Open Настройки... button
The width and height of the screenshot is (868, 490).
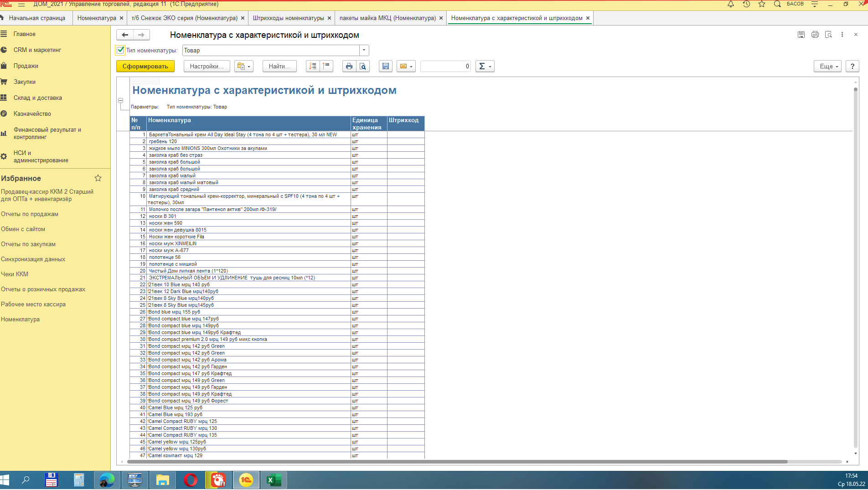click(x=207, y=66)
